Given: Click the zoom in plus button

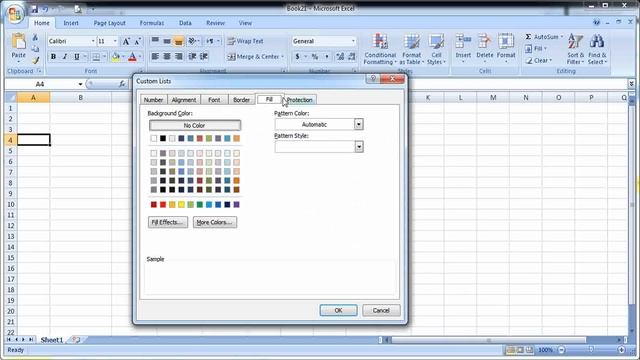Looking at the screenshot, I should 621,350.
